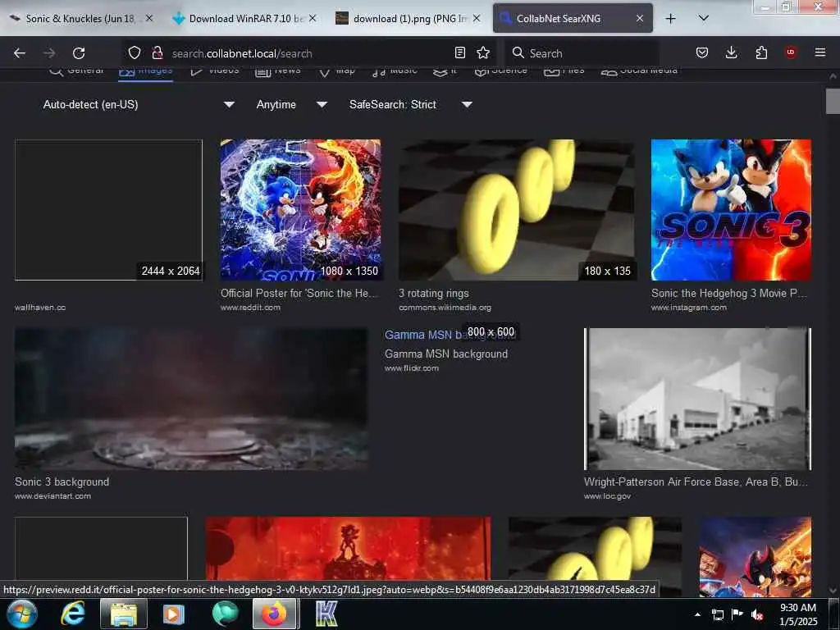This screenshot has width=840, height=630.
Task: Switch to the Download WinRAR 7.10 tab
Action: tap(245, 18)
